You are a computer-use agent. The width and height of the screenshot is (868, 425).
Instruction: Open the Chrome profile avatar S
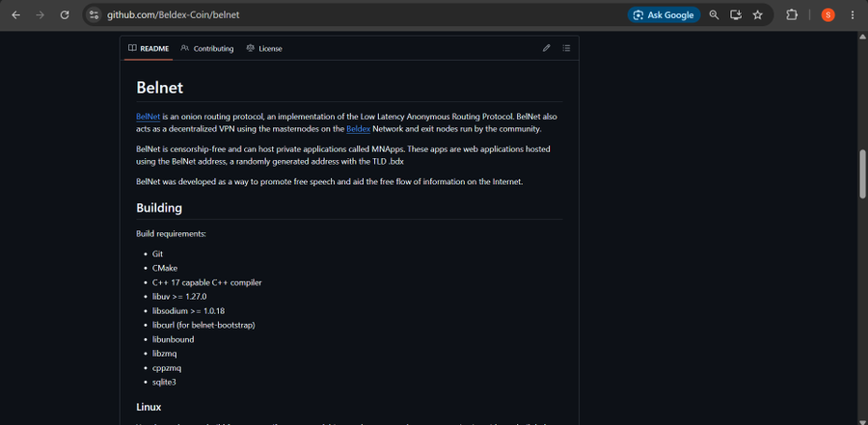click(x=827, y=15)
